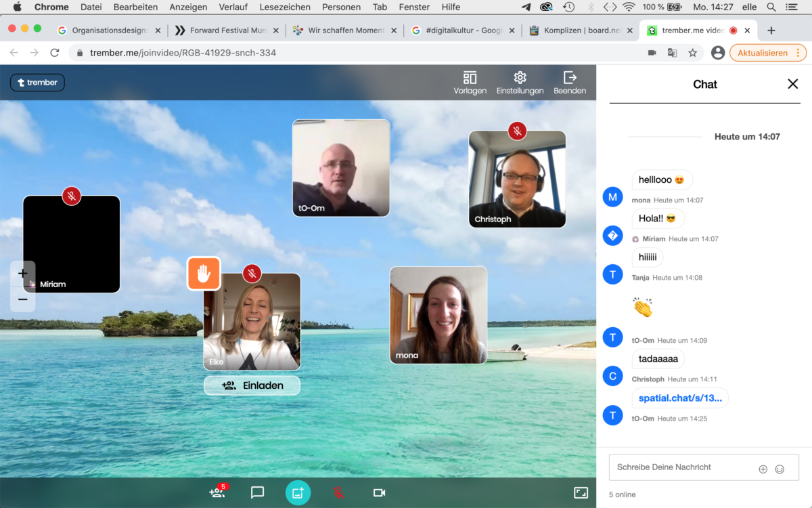The height and width of the screenshot is (508, 812).
Task: Toggle chat panel from bottom toolbar
Action: coord(257,492)
